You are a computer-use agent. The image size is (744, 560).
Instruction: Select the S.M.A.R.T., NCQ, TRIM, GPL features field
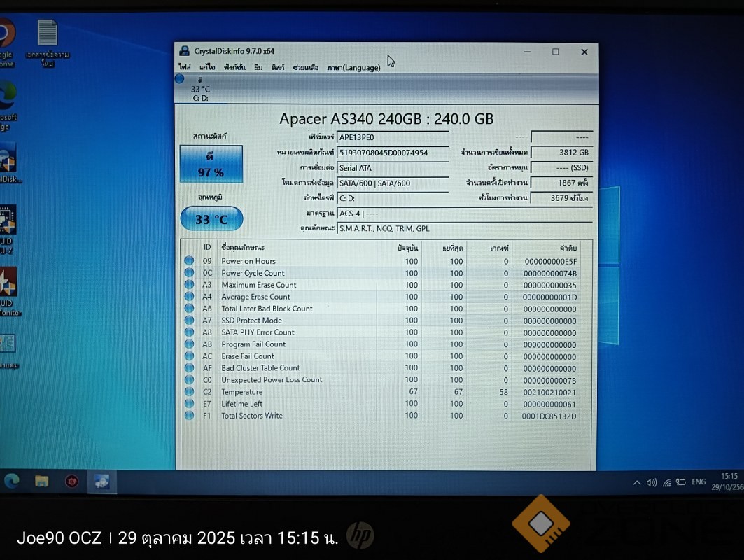pyautogui.click(x=465, y=228)
